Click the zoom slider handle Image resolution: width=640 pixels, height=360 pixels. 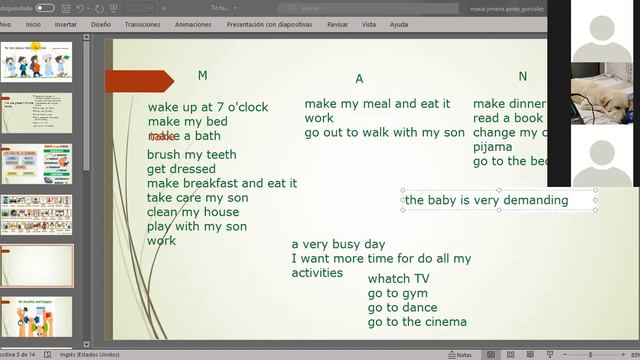(x=590, y=355)
